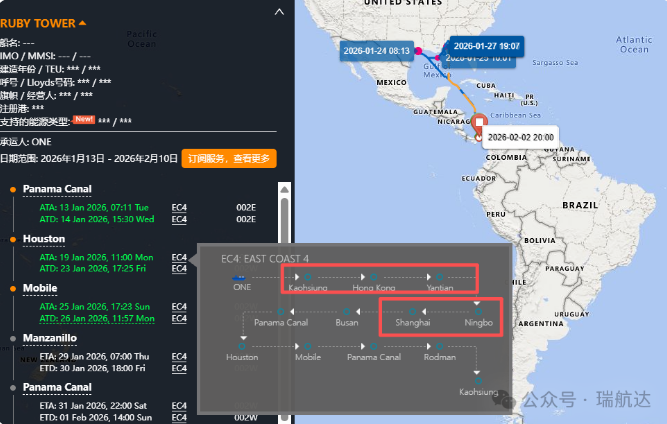This screenshot has height=424, width=667.
Task: Click the red vessel position marker on map
Action: (x=480, y=123)
